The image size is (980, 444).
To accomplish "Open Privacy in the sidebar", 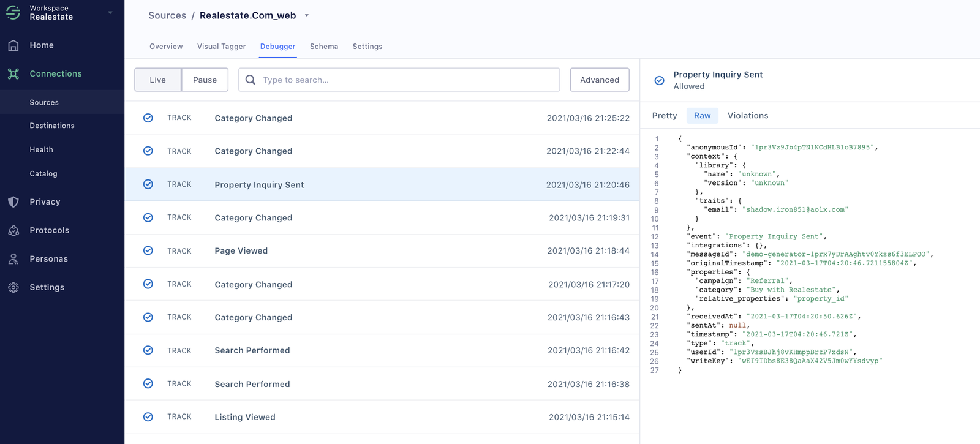I will tap(45, 202).
